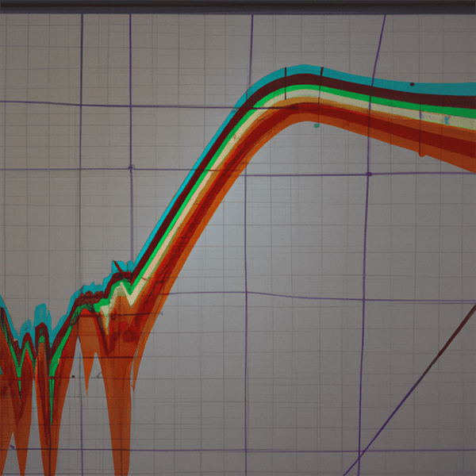This screenshot has height=476, width=476.
Task: Click the purple grid intersection left of the slope
Action: tap(131, 167)
